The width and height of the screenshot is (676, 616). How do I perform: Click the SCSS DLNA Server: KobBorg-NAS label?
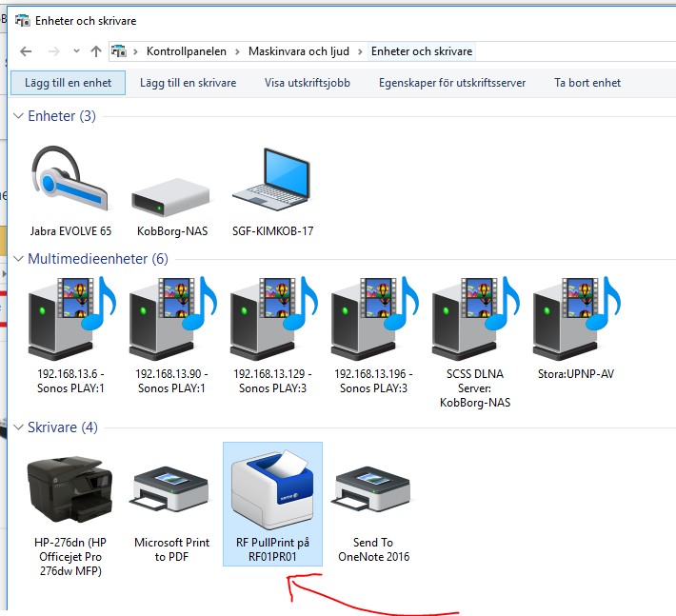point(475,387)
